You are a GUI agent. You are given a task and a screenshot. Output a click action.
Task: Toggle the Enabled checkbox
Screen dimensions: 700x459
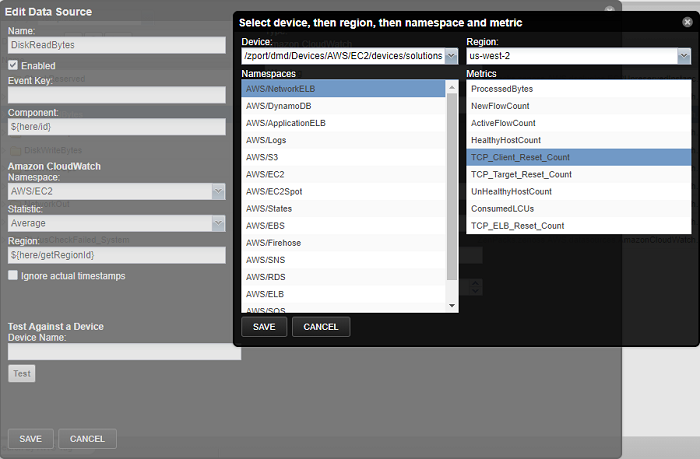tap(13, 65)
